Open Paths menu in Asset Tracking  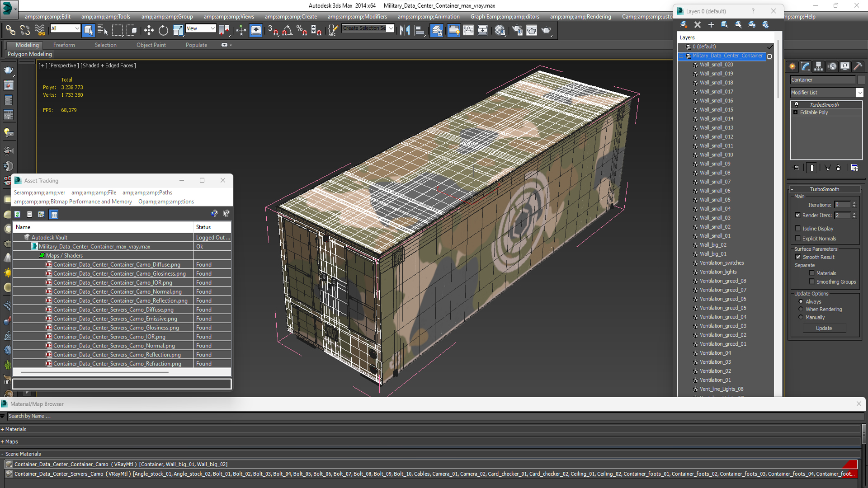coord(147,192)
